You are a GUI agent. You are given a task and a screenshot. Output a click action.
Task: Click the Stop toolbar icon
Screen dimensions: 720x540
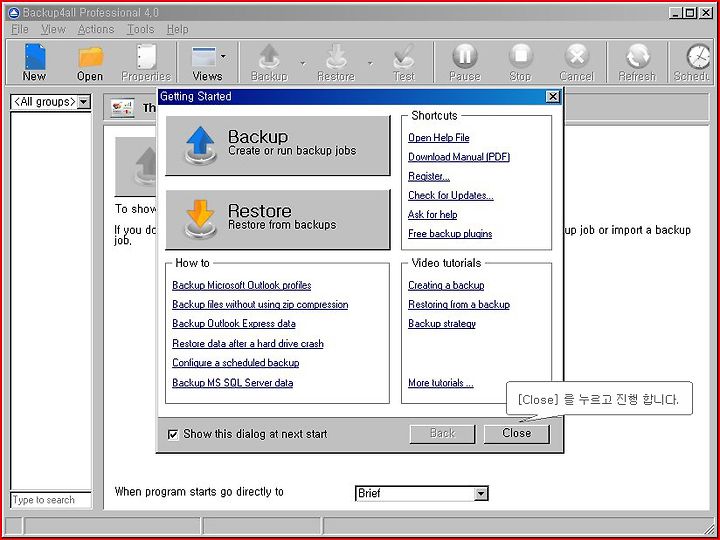[x=520, y=56]
